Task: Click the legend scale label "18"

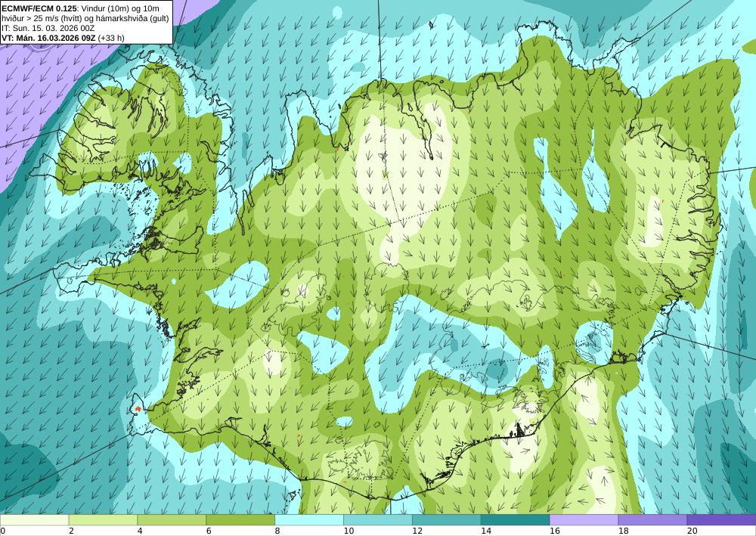Action: (624, 531)
